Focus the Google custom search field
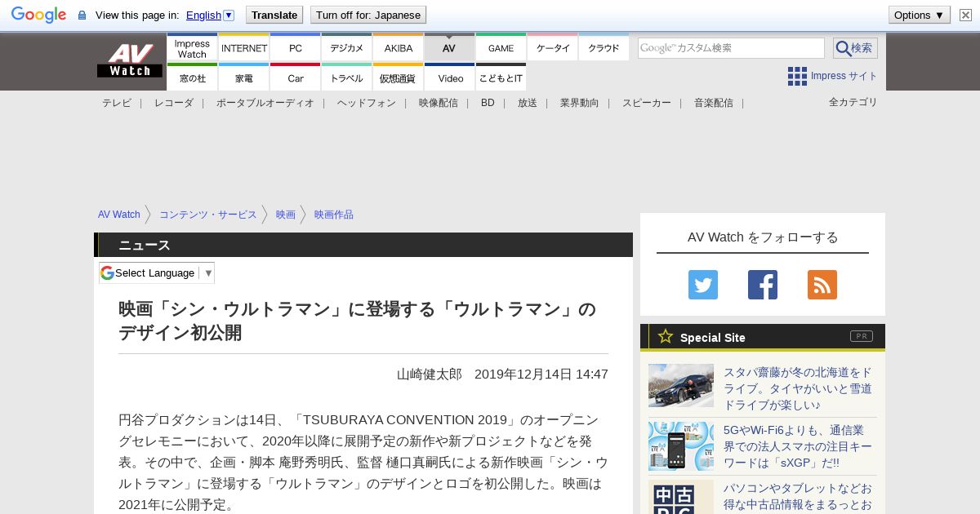 tap(731, 48)
